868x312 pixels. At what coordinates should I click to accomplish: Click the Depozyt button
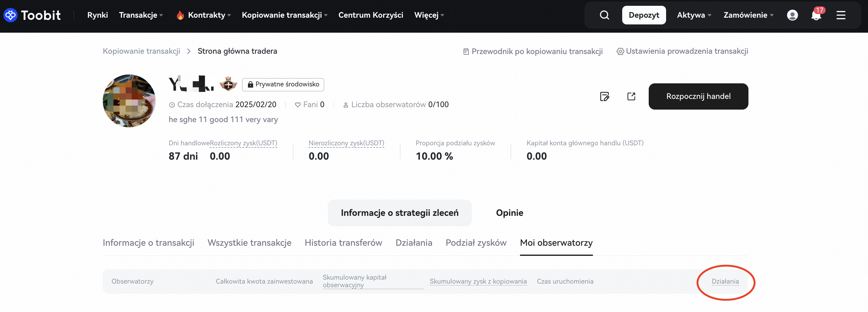[x=644, y=15]
